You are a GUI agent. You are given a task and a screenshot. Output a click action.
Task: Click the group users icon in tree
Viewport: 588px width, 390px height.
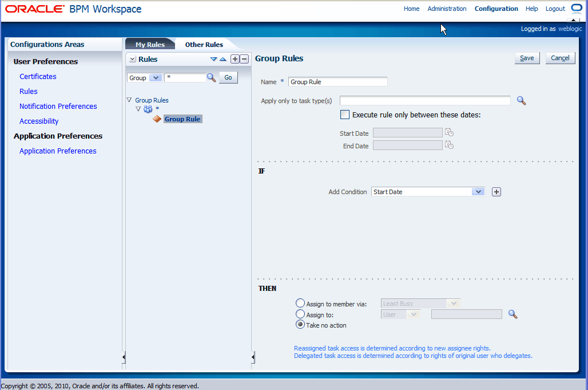[x=148, y=109]
